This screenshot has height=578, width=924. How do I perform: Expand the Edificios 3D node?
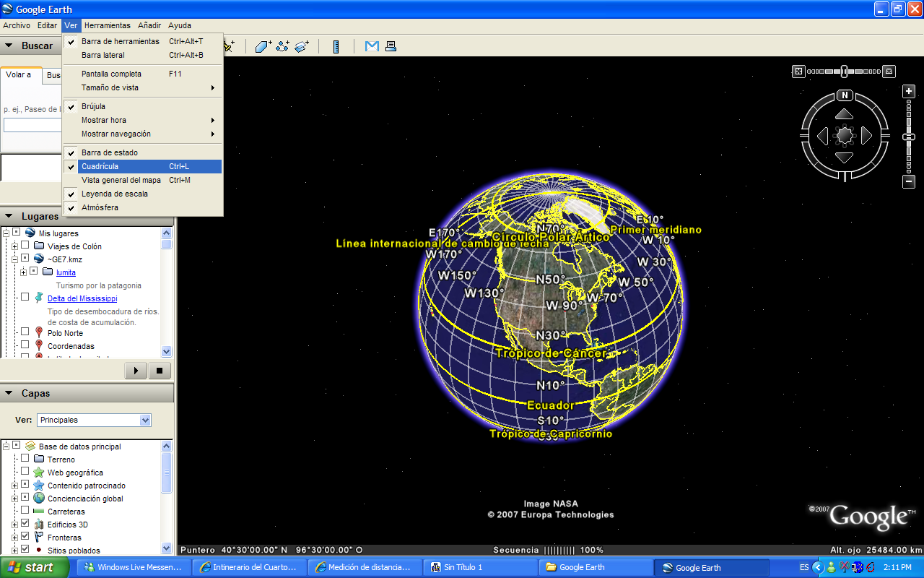point(14,525)
